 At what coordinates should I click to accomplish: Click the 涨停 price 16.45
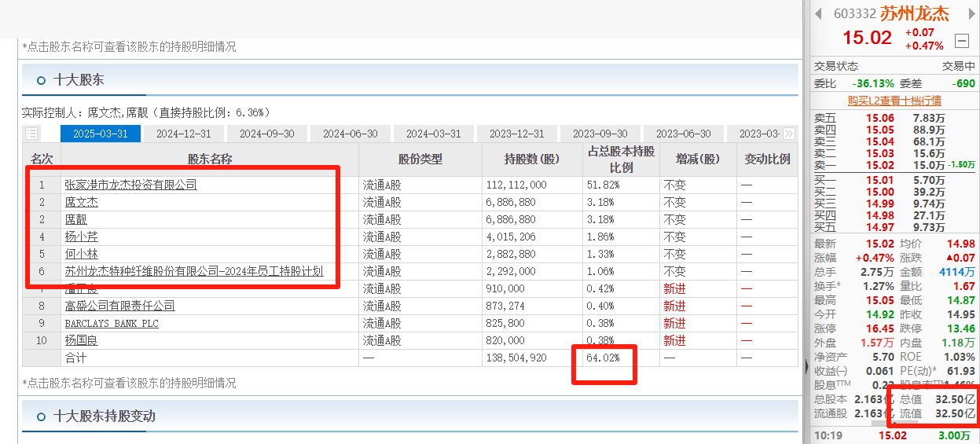tap(879, 328)
